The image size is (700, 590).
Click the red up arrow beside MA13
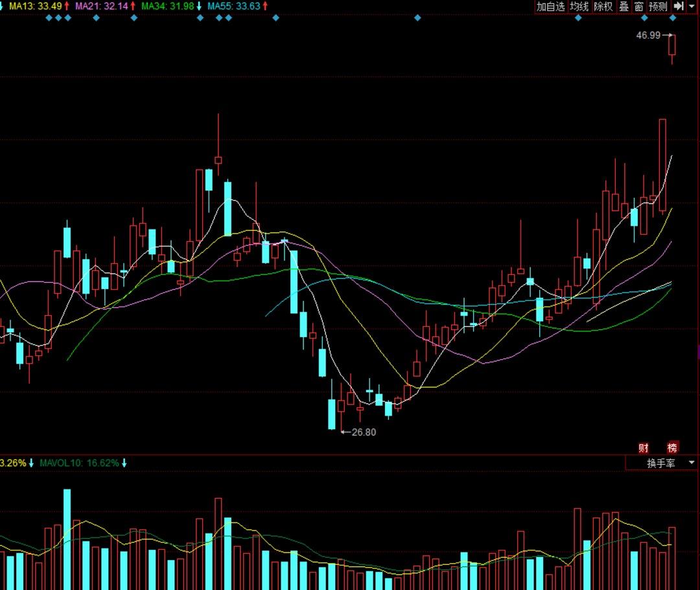pyautogui.click(x=67, y=6)
